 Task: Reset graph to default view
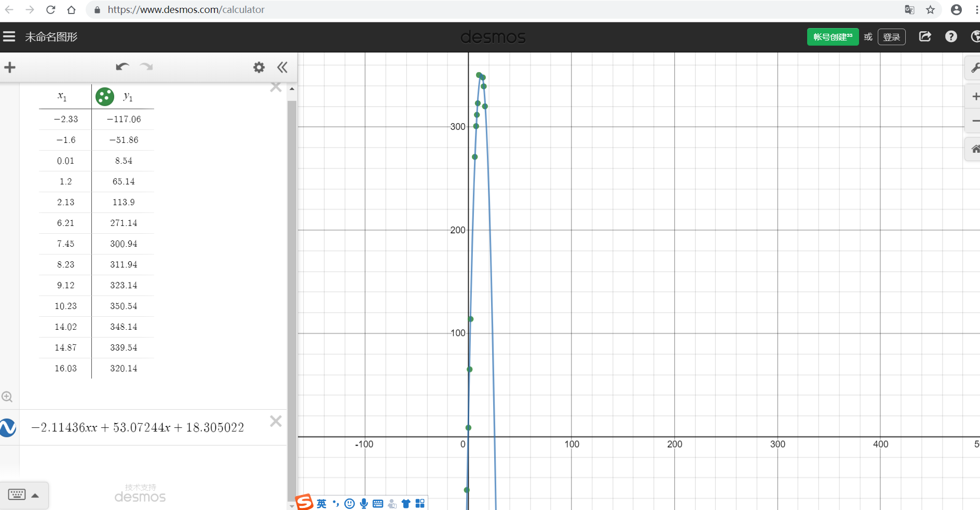[975, 149]
